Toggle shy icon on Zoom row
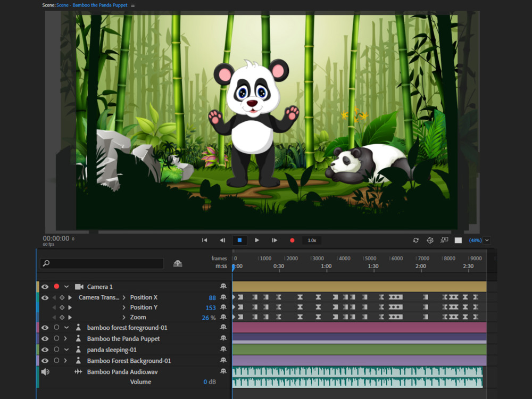 223,317
